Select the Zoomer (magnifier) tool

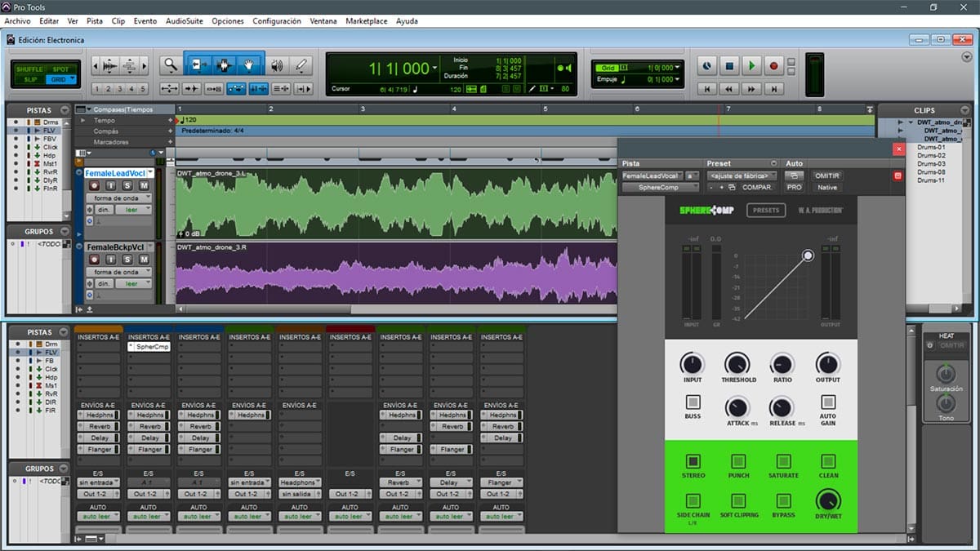[170, 65]
